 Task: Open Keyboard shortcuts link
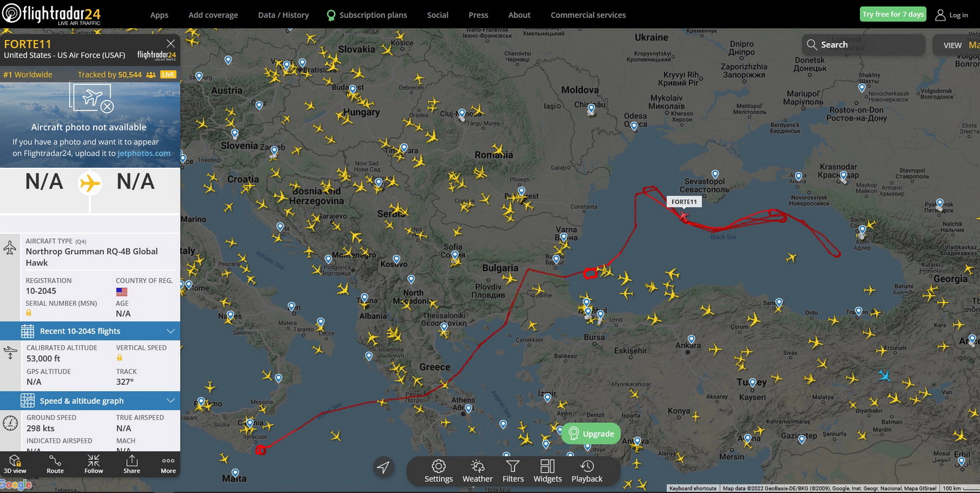click(693, 488)
